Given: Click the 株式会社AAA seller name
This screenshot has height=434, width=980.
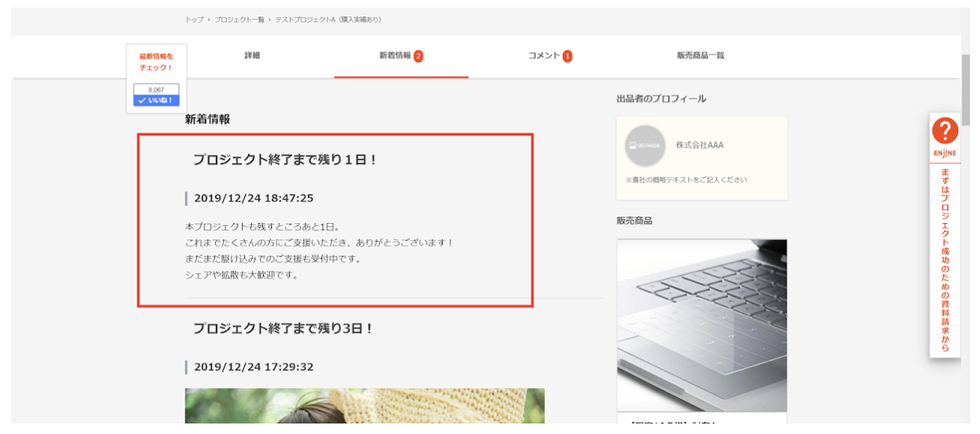Looking at the screenshot, I should click(x=700, y=145).
